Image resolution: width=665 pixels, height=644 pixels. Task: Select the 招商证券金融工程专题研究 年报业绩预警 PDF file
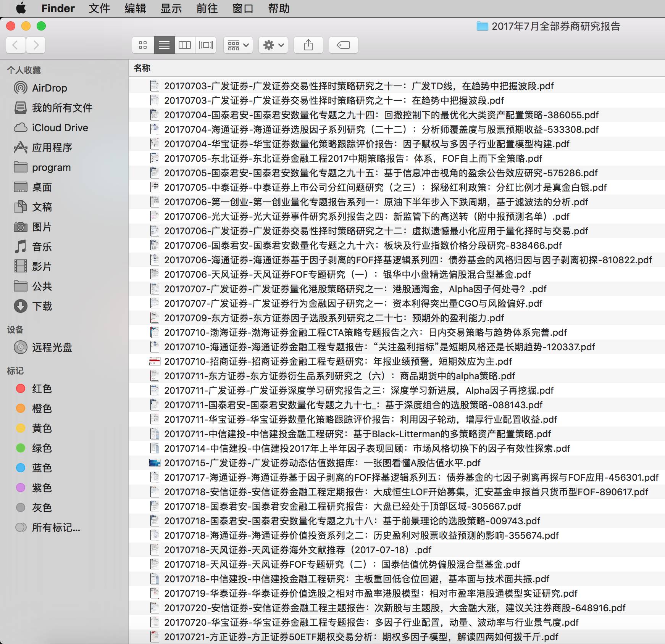click(x=397, y=361)
